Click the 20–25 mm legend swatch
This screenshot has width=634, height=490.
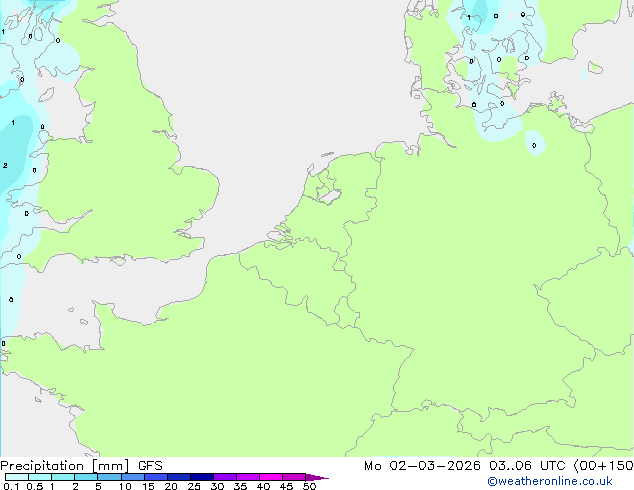click(x=178, y=477)
